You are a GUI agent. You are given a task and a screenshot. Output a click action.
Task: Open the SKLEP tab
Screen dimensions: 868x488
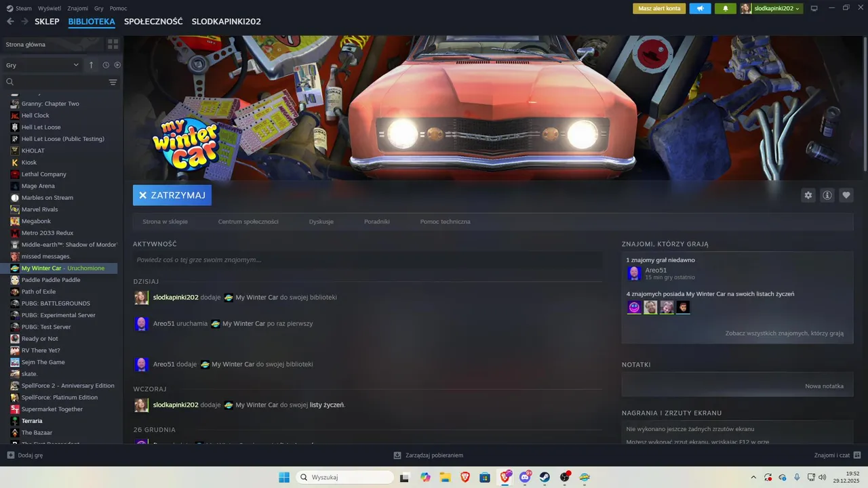point(47,22)
